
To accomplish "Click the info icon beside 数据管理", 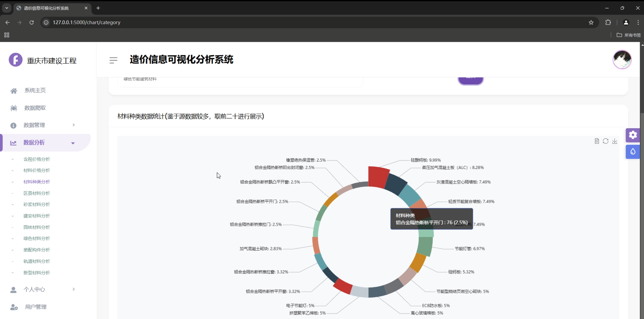I will point(13,125).
